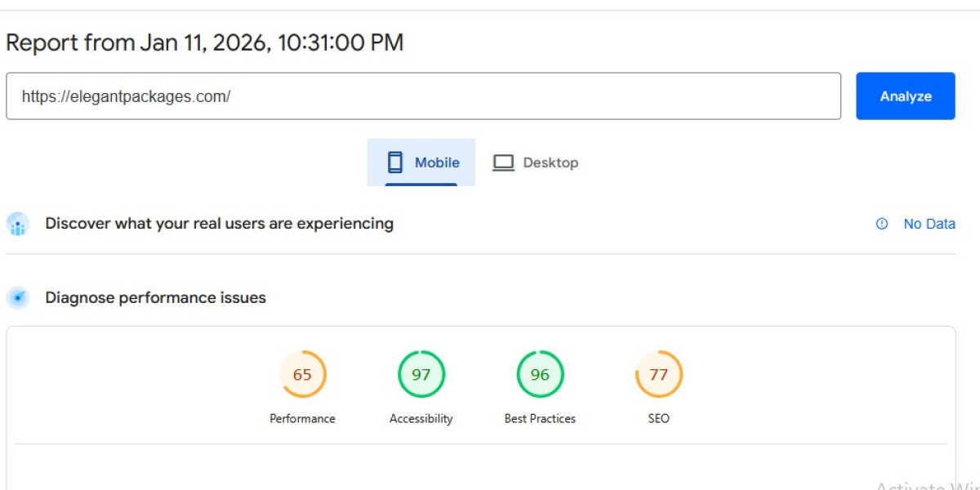Click the real users experience icon

18,224
